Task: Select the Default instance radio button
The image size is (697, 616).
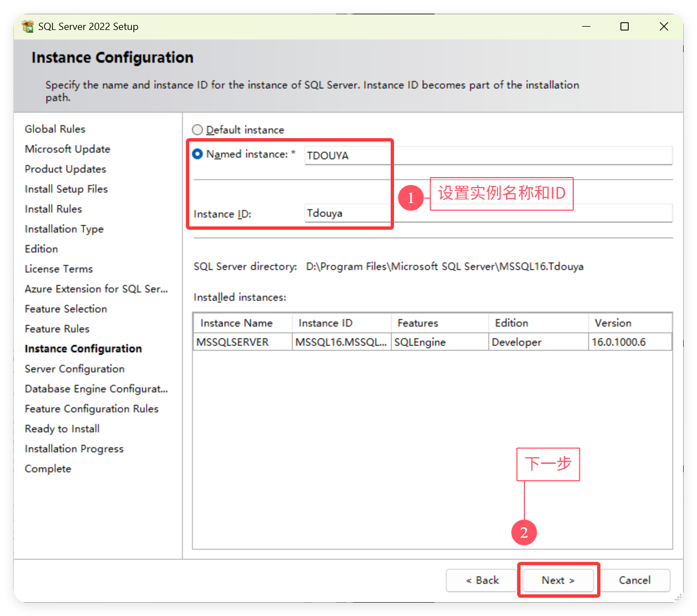Action: click(x=198, y=130)
